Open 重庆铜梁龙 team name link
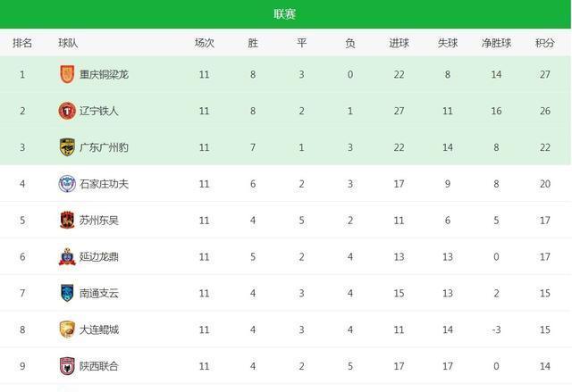Viewport: 572px width, 392px height. (x=104, y=74)
